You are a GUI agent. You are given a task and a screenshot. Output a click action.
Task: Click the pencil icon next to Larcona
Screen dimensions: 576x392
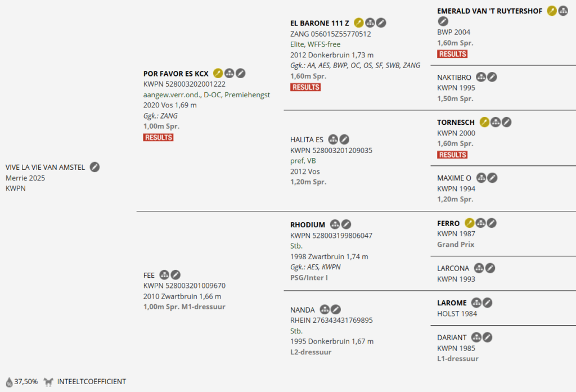pyautogui.click(x=490, y=268)
